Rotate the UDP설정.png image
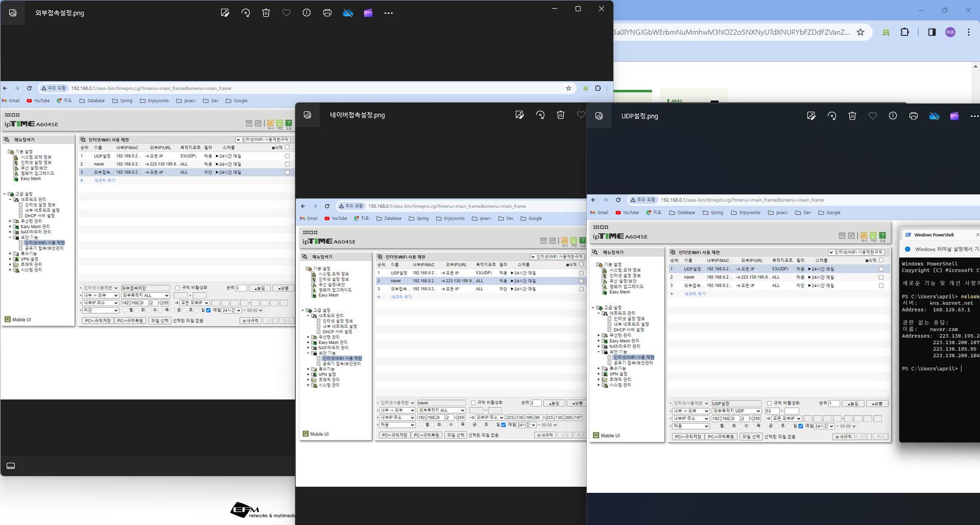 tap(832, 116)
